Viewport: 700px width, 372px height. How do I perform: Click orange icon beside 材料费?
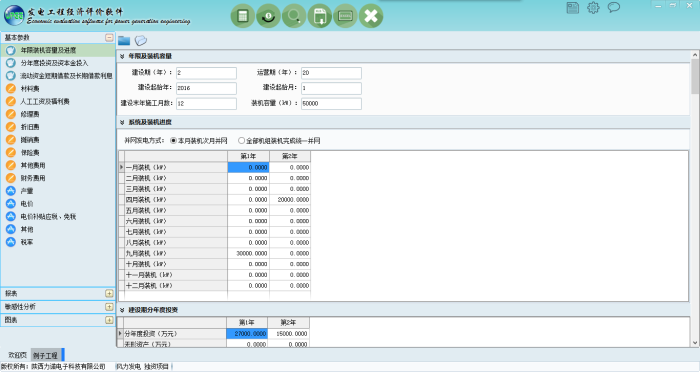pyautogui.click(x=11, y=88)
